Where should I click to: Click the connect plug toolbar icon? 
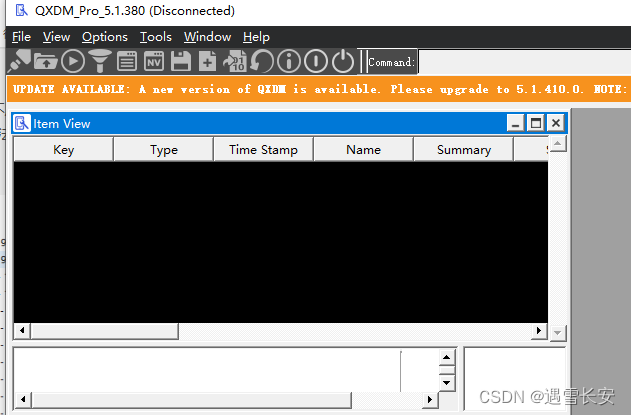pos(19,61)
